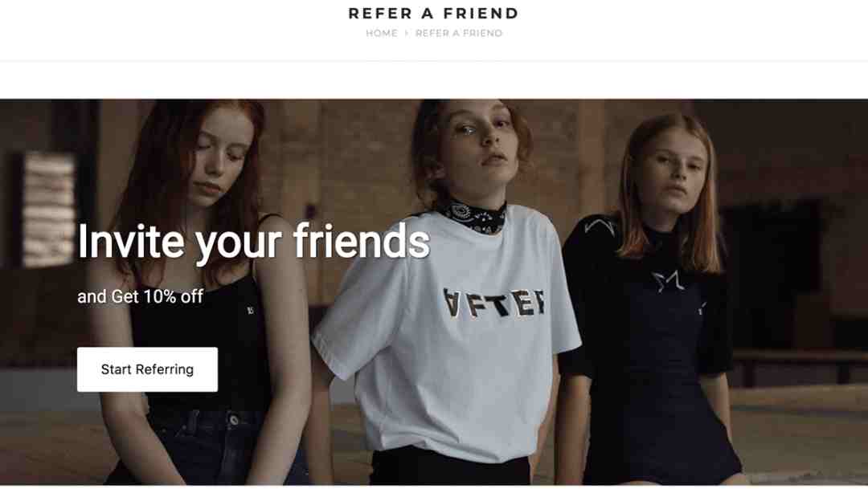This screenshot has width=868, height=489.
Task: Click the AFTER lettering on white t-shirt
Action: coord(494,303)
